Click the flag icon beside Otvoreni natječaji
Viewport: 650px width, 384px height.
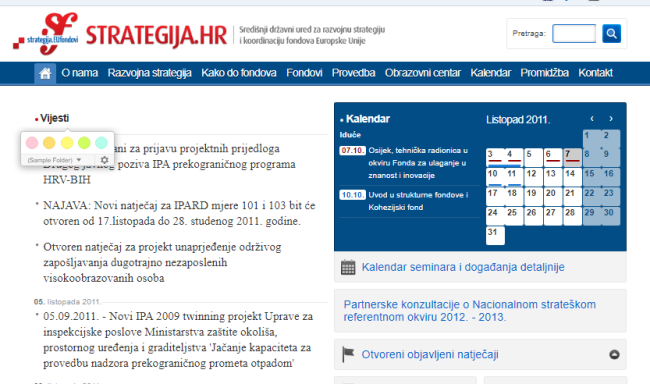pos(348,355)
